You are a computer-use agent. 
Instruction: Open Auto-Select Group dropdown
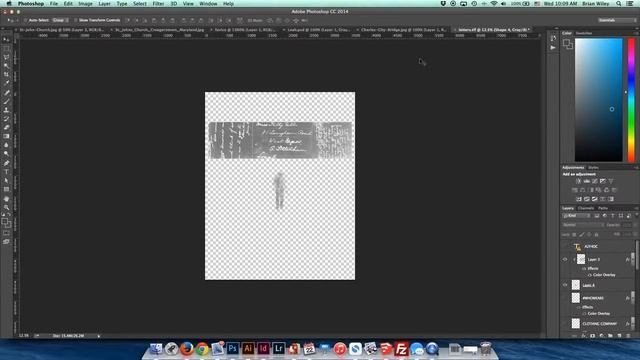click(60, 20)
